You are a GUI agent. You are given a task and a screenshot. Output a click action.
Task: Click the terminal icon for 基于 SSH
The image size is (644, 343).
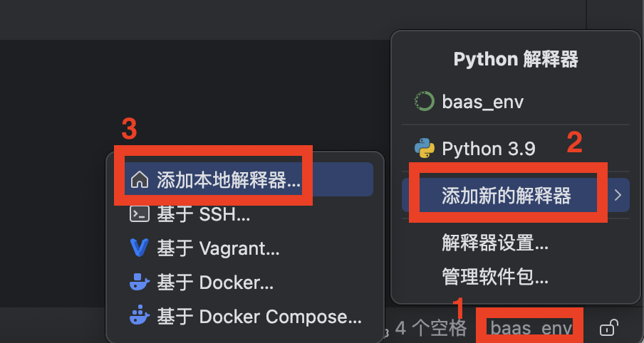pyautogui.click(x=139, y=213)
